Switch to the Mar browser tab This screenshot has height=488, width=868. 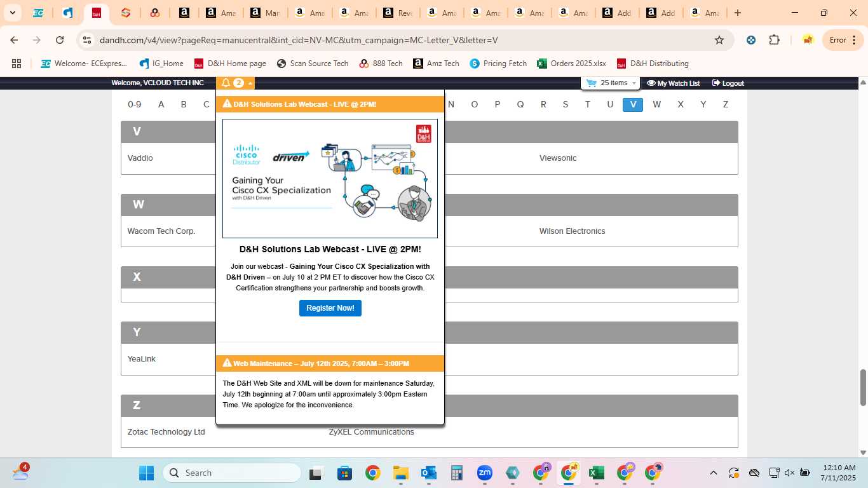point(266,13)
